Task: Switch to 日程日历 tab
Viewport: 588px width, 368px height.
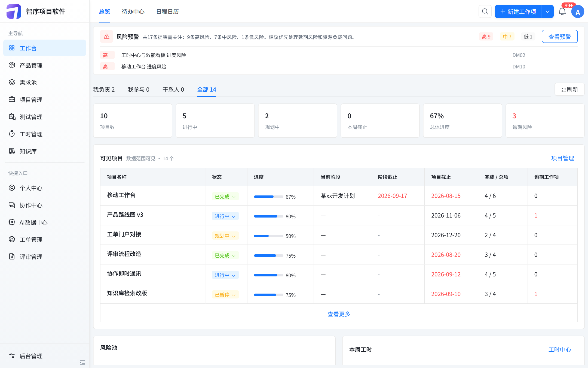Action: tap(167, 11)
